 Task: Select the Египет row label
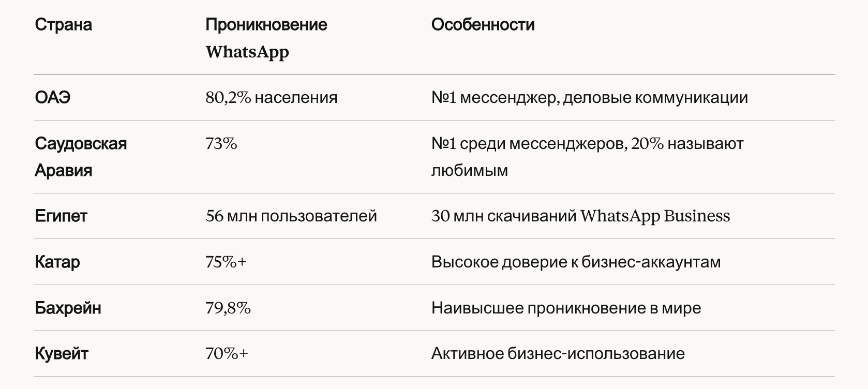pos(61,216)
